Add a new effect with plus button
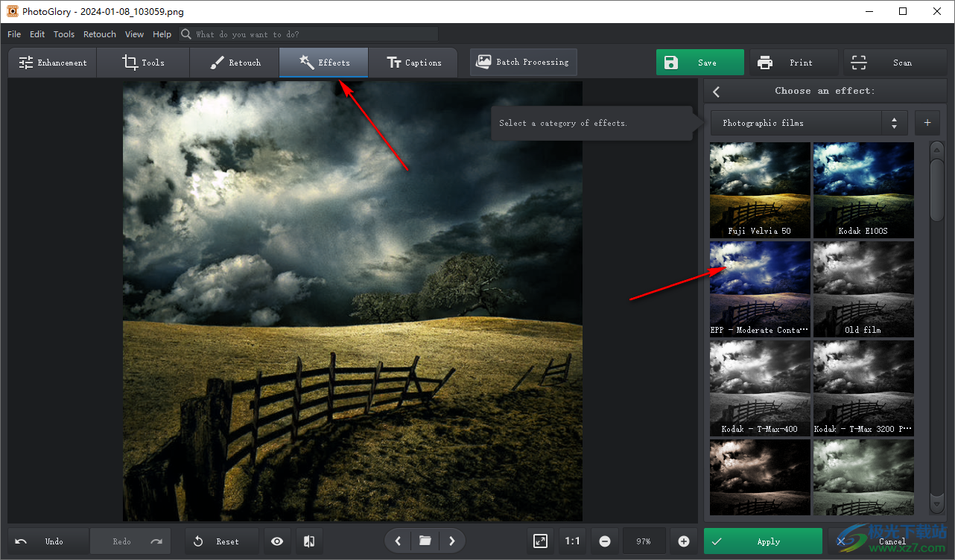This screenshot has width=955, height=560. point(927,123)
